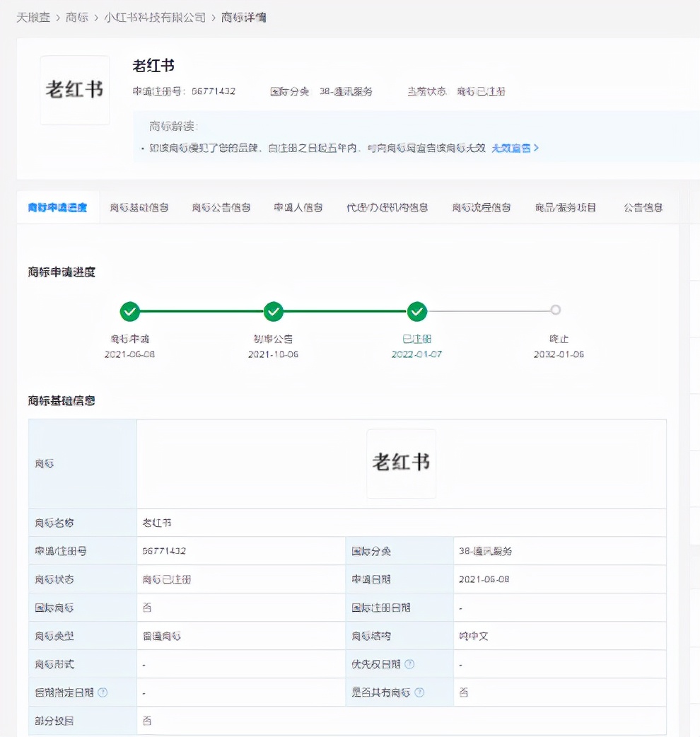Click the green check above 已注册 step
Viewport: 700px width, 737px height.
417,311
